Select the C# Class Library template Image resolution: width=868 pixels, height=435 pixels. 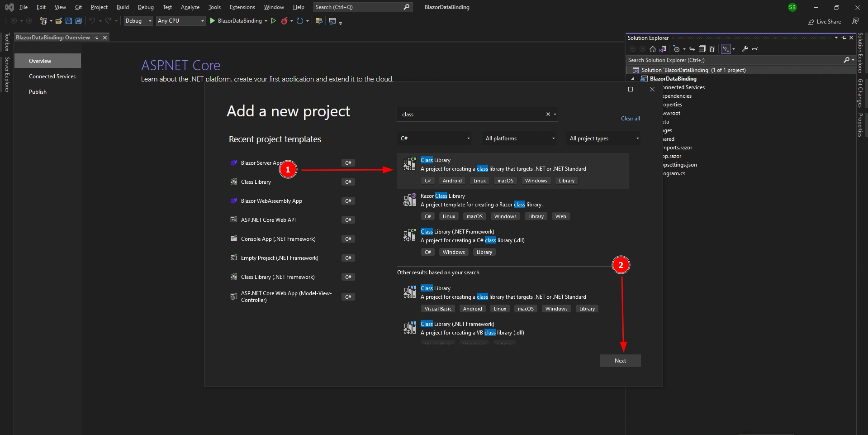pyautogui.click(x=513, y=171)
